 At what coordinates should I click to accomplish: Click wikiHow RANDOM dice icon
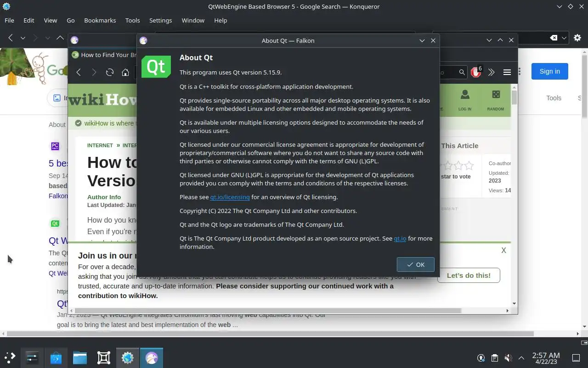(x=496, y=94)
